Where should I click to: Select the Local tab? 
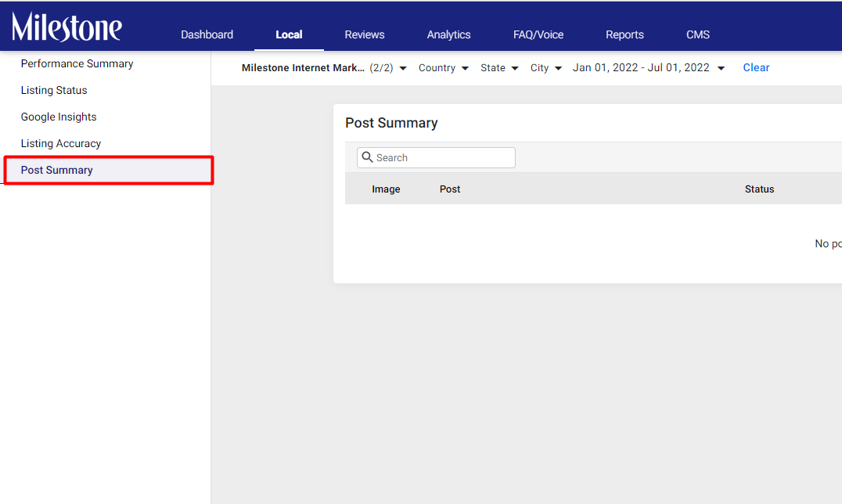coord(289,34)
